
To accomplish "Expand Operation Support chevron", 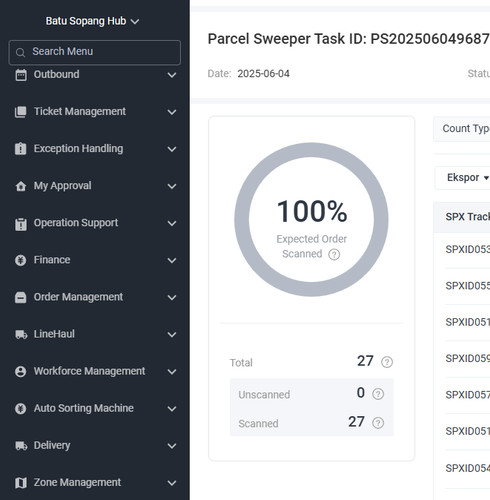I will point(172,223).
